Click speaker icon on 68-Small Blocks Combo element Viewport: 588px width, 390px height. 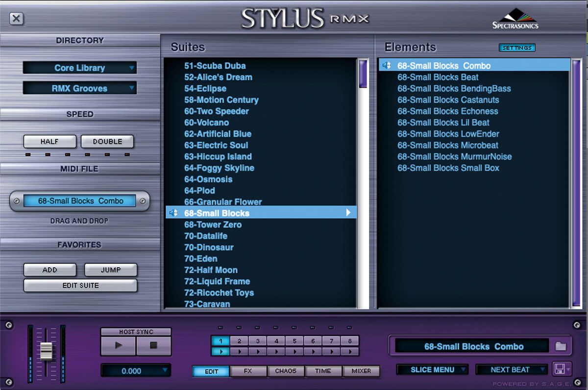point(387,65)
